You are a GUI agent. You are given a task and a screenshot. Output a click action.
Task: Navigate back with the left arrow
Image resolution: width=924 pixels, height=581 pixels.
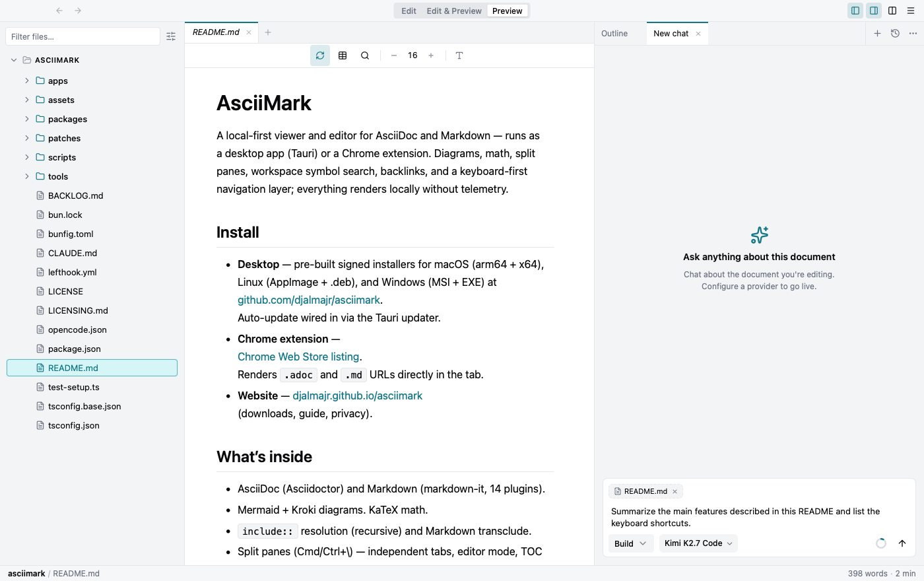click(59, 11)
